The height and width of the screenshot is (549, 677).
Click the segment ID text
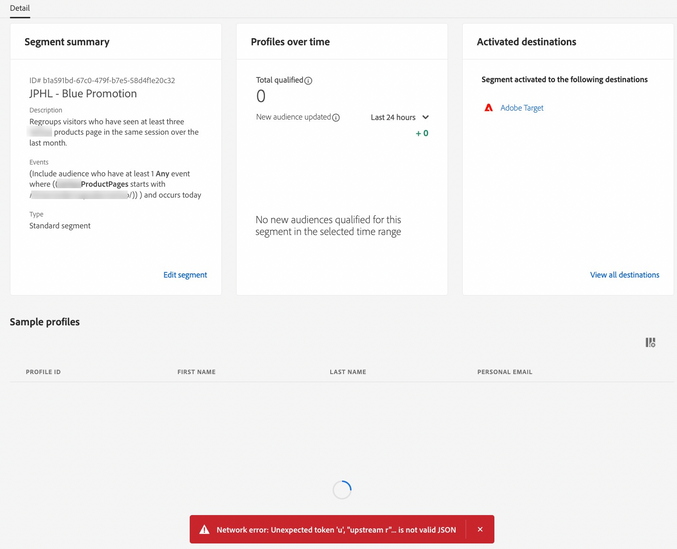point(102,81)
